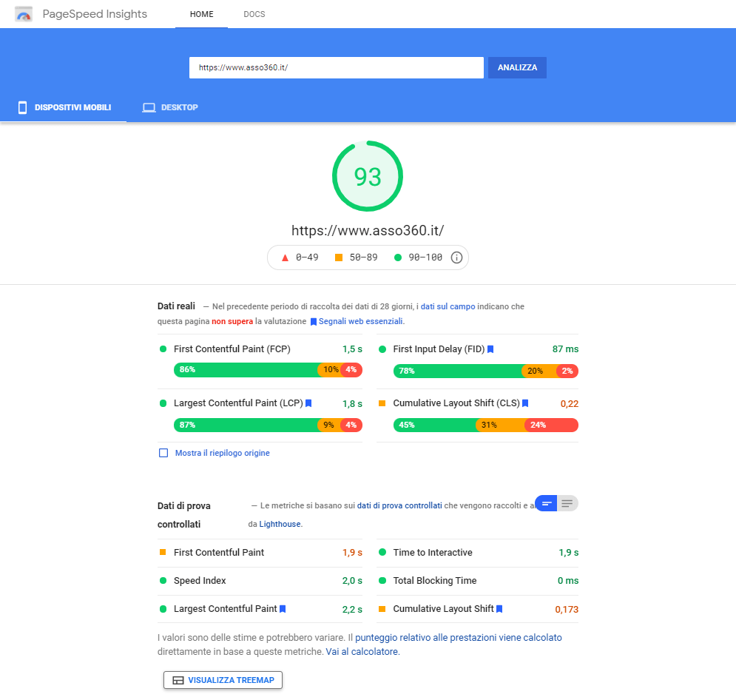Click bookmark icon next to lab Cumulative Layout Shift
This screenshot has width=736, height=700.
point(499,609)
